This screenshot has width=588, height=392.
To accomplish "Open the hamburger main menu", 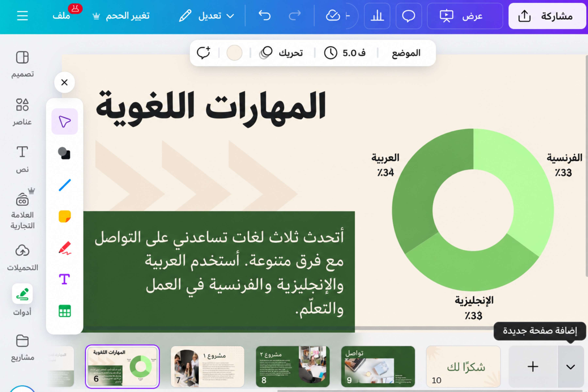I will 22,16.
